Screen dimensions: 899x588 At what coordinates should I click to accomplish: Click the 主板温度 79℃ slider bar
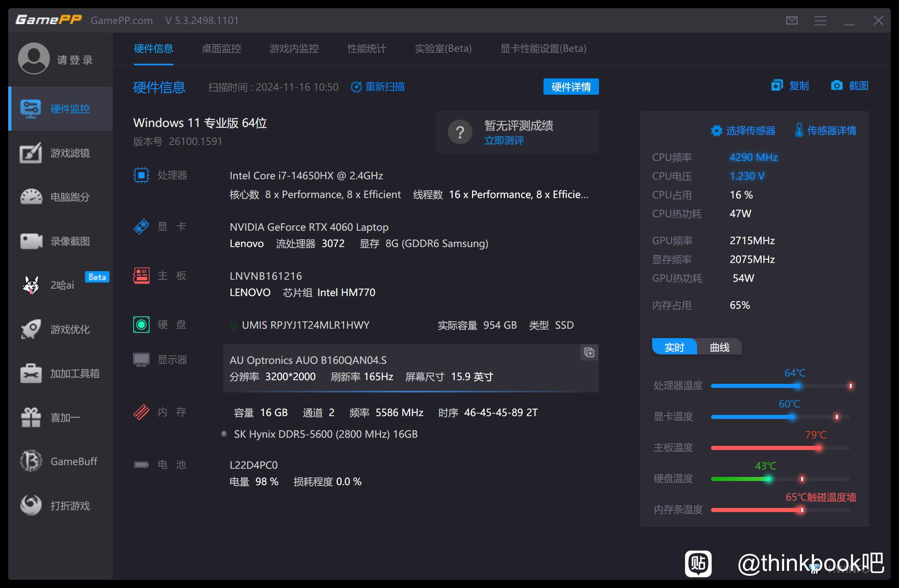(780, 448)
